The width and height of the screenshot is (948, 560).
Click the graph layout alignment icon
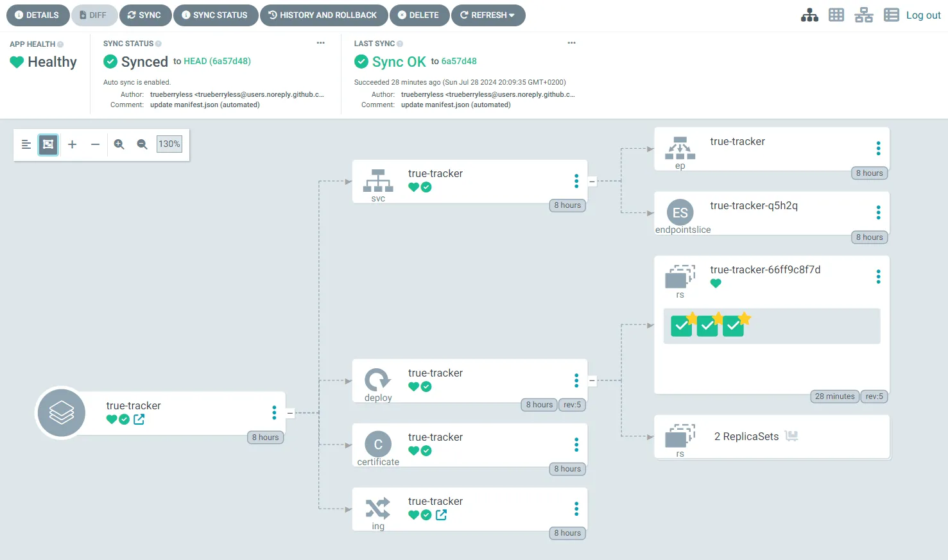(x=26, y=144)
